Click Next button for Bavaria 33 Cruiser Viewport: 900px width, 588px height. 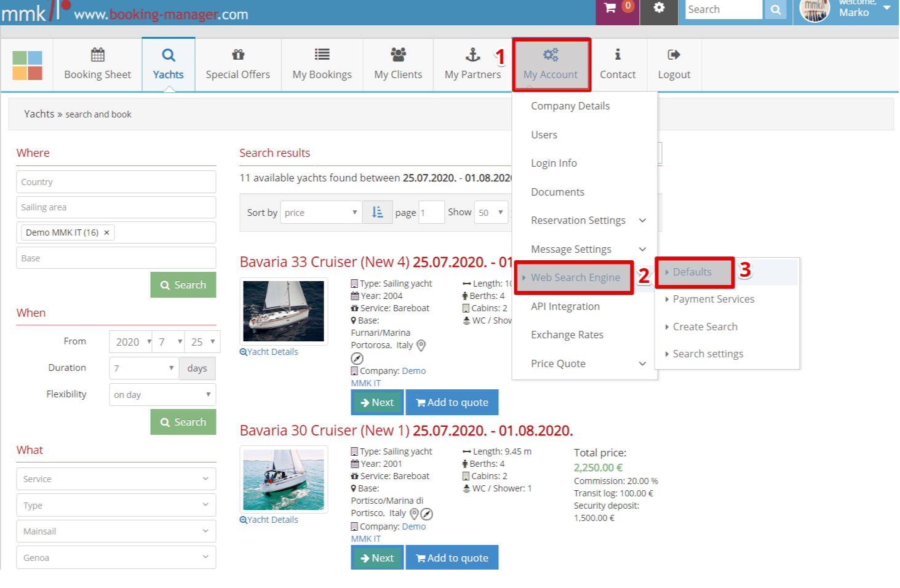tap(377, 402)
